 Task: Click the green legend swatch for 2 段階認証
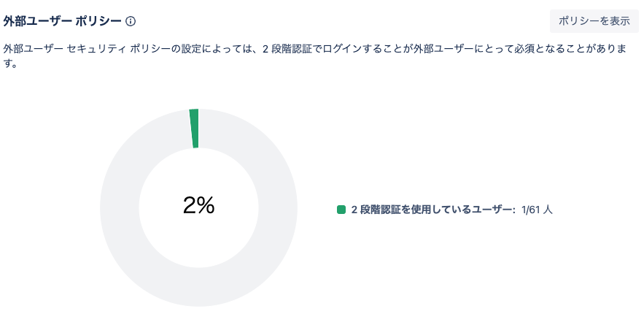click(x=341, y=210)
